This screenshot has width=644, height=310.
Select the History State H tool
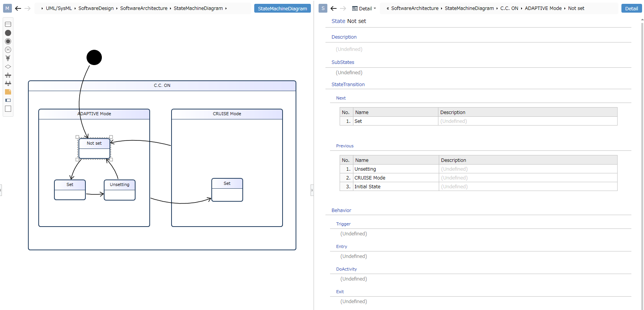tap(8, 50)
